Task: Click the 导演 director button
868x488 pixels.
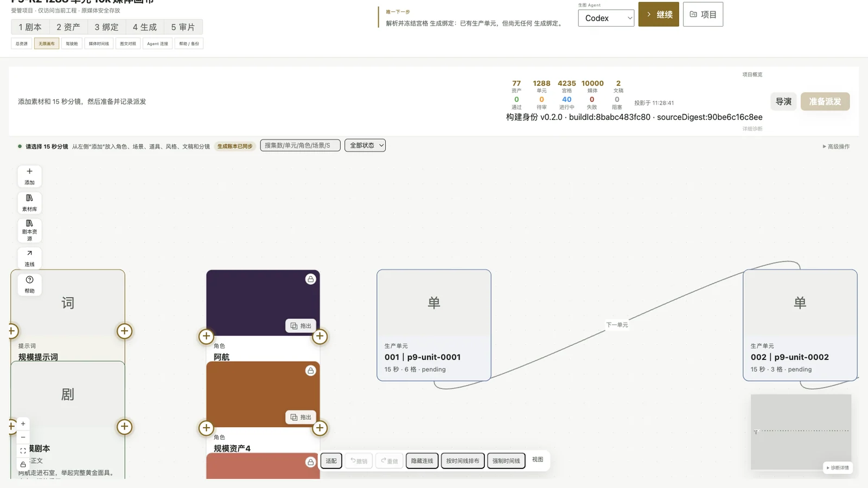Action: (x=783, y=101)
